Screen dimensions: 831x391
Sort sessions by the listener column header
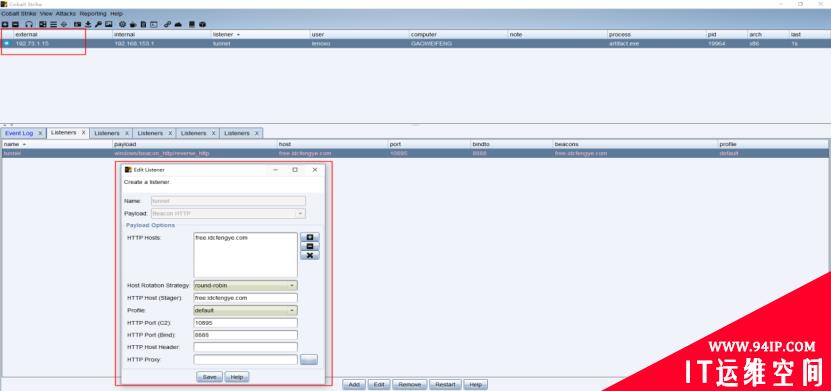(260, 34)
